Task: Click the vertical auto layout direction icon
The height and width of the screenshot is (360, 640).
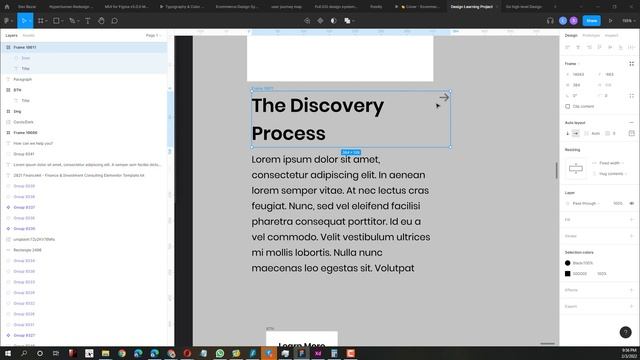Action: click(567, 133)
